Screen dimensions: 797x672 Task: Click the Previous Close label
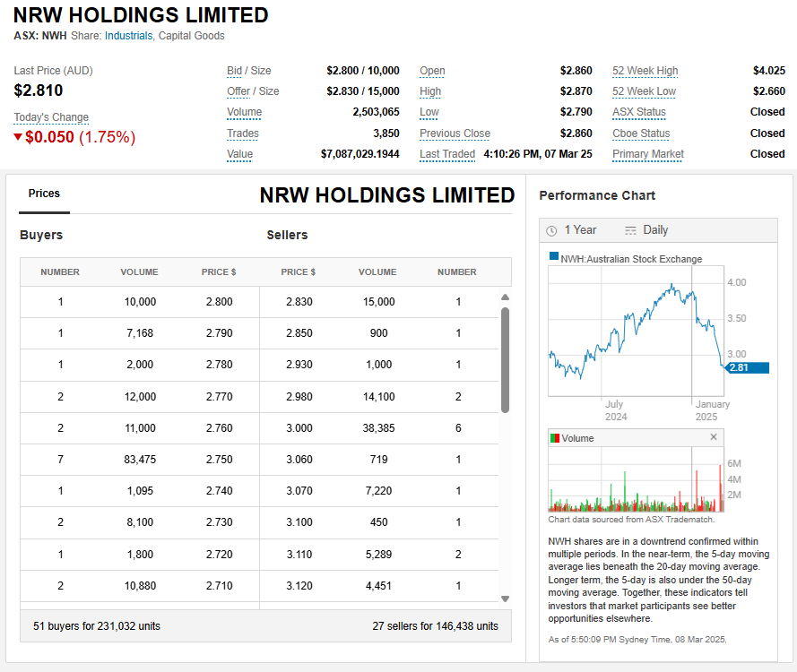pyautogui.click(x=455, y=134)
